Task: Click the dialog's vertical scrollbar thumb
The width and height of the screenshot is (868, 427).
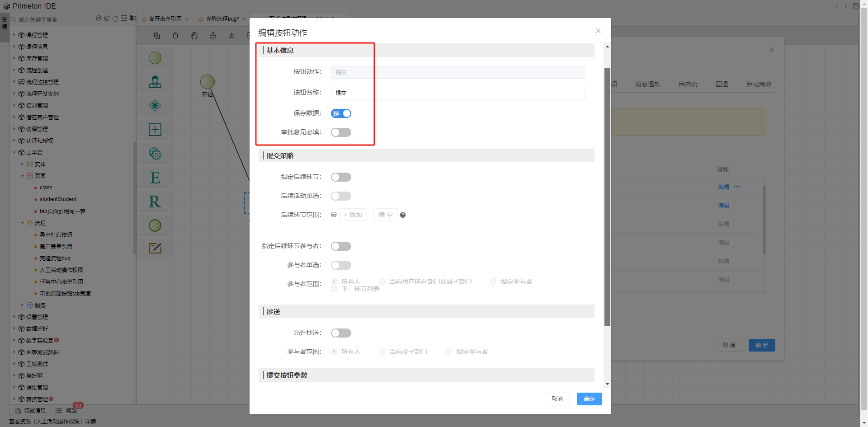Action: tap(607, 197)
